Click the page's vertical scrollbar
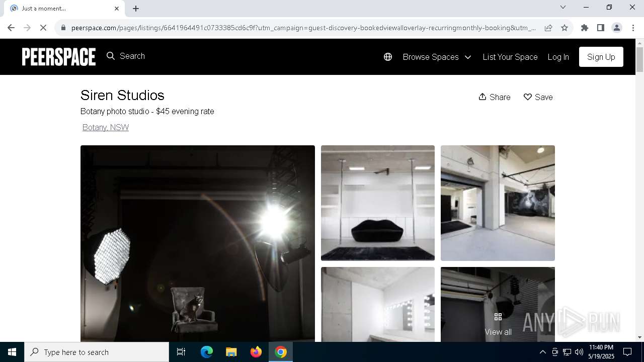This screenshot has height=362, width=644. pyautogui.click(x=639, y=60)
